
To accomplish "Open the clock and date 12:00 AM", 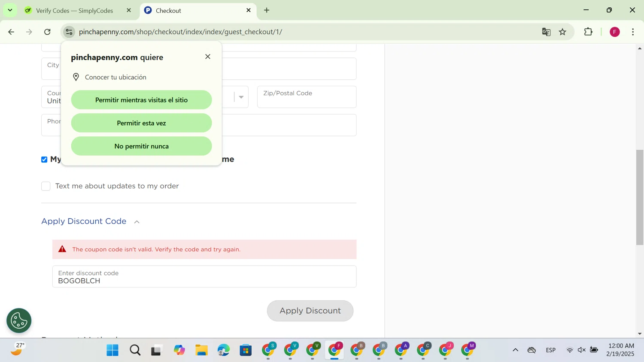I will (620, 350).
